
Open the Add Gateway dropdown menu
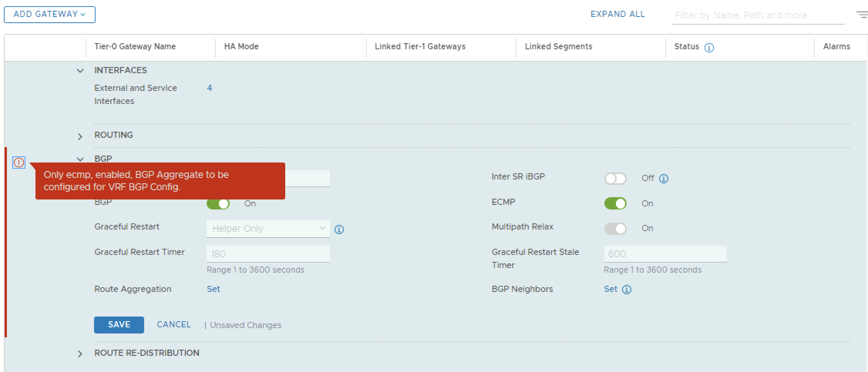(50, 14)
